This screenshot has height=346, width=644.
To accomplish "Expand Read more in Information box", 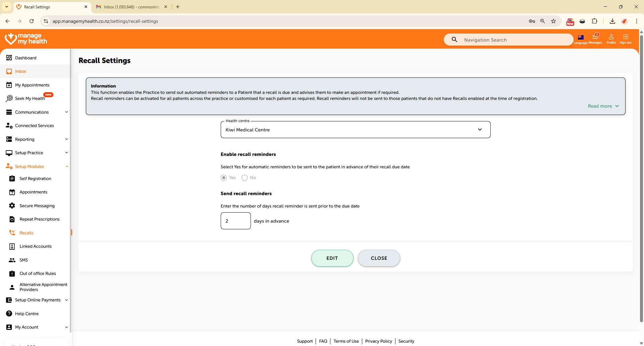I will pos(603,106).
